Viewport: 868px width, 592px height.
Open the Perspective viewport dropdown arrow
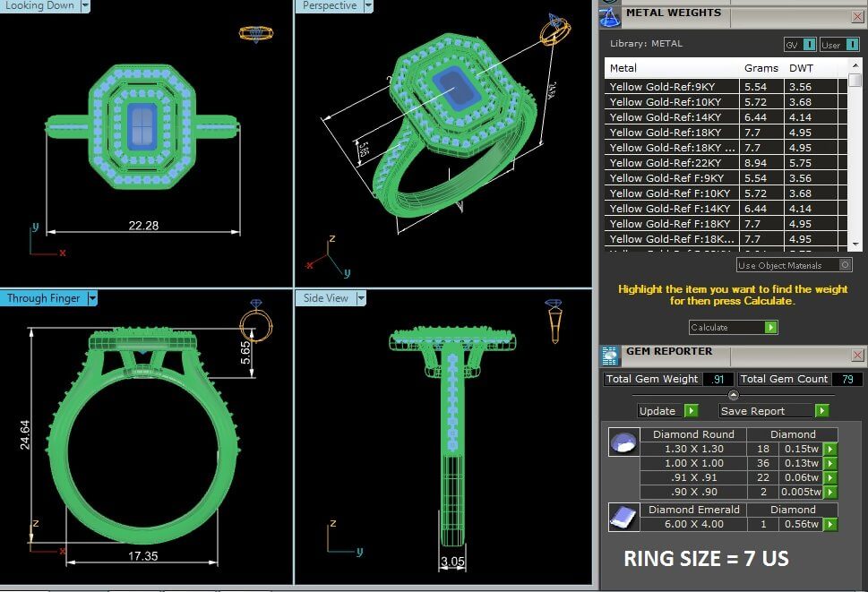pyautogui.click(x=362, y=5)
